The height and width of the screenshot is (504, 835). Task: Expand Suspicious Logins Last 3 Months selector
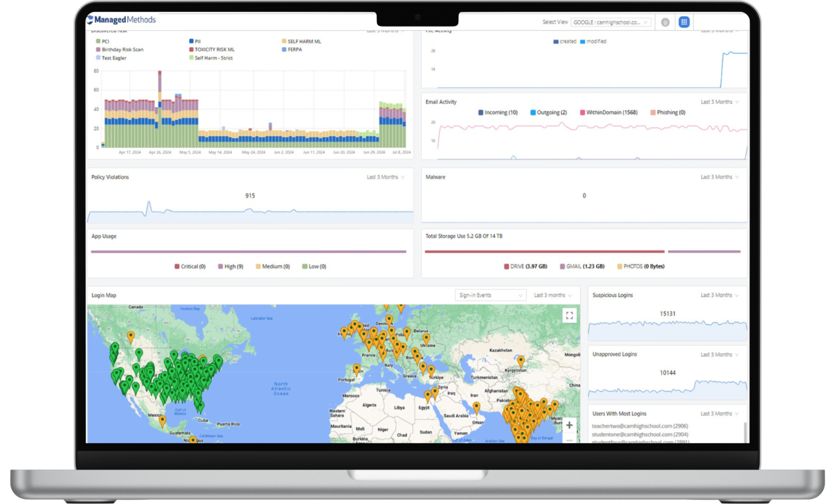(720, 295)
